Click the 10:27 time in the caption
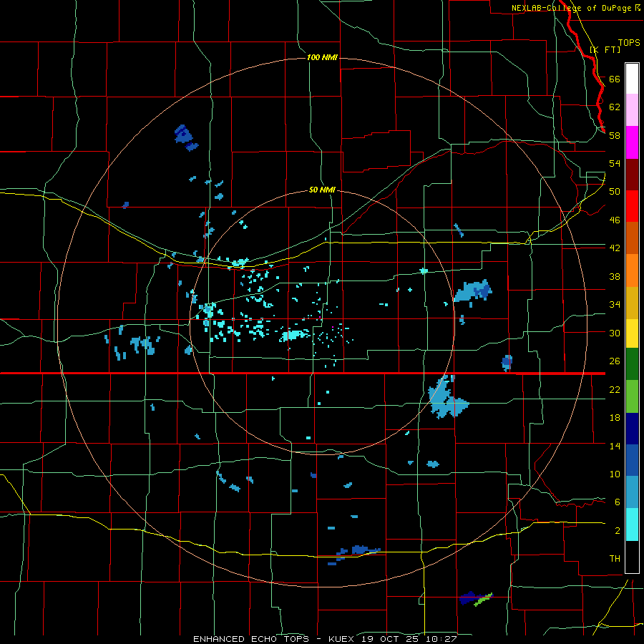This screenshot has width=644, height=644. 441,639
